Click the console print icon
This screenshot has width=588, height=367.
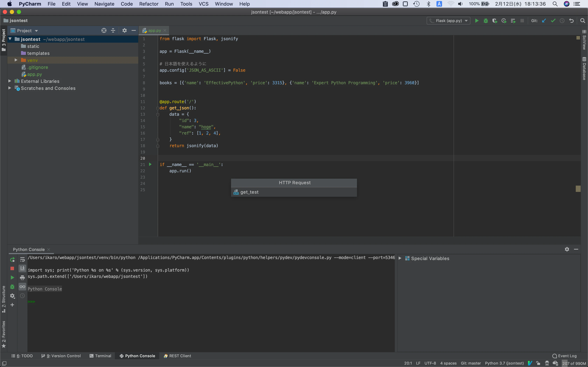pos(22,278)
